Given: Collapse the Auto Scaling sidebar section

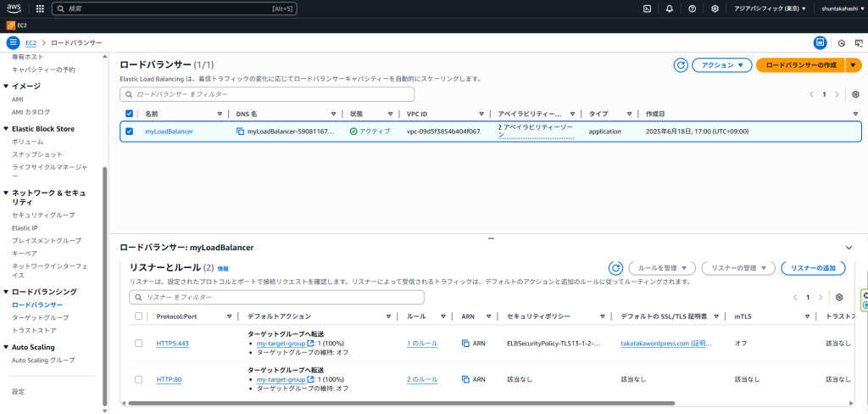Looking at the screenshot, I should click(7, 348).
